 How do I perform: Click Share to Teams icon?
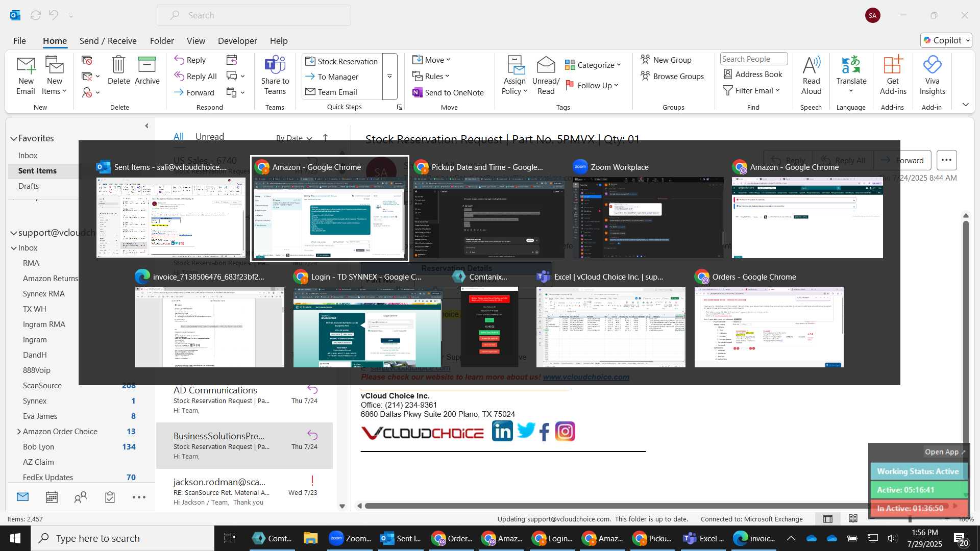[275, 76]
